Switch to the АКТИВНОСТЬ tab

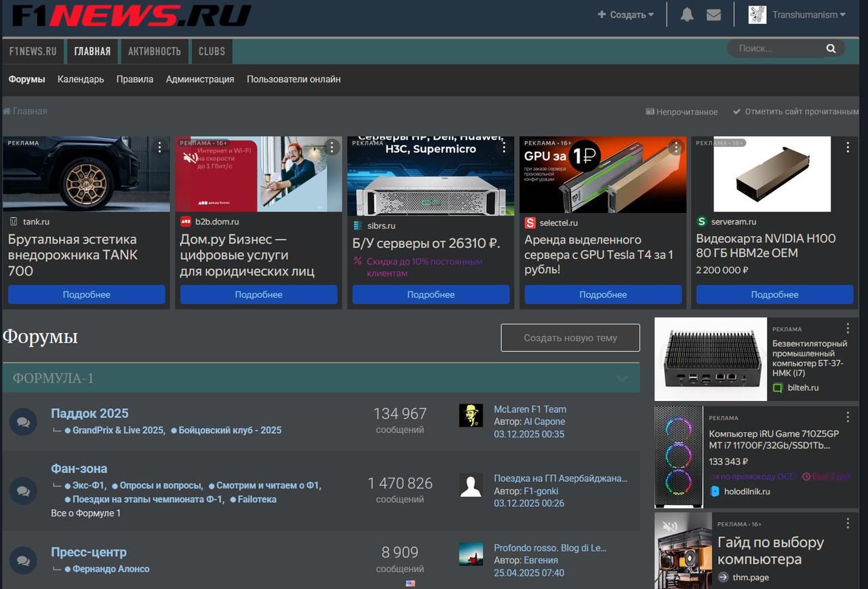click(x=155, y=52)
